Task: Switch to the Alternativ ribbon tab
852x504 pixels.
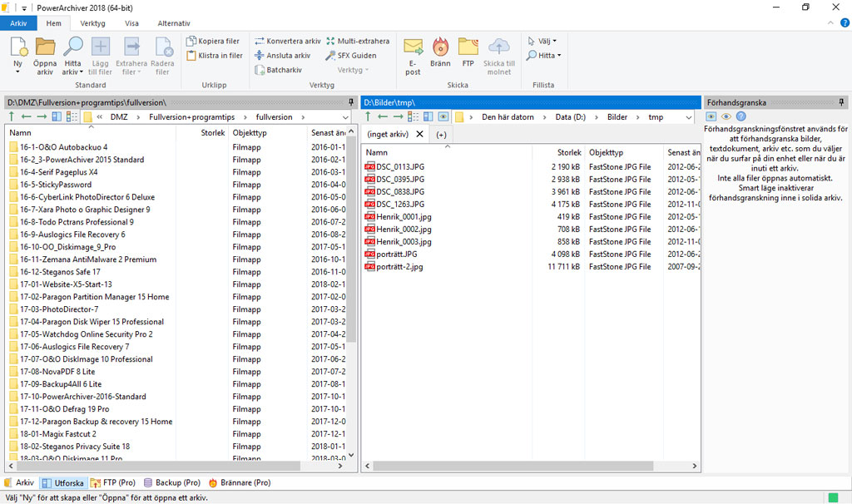Action: coord(174,23)
